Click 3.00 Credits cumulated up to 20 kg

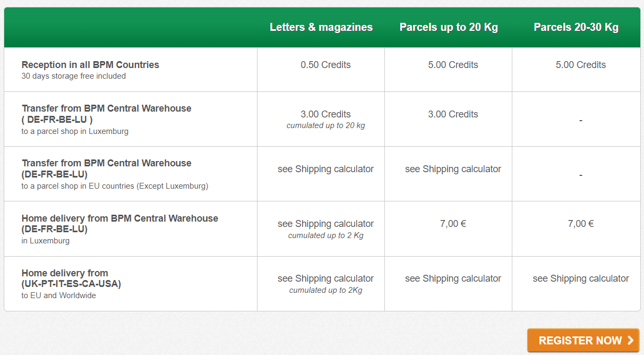[325, 119]
